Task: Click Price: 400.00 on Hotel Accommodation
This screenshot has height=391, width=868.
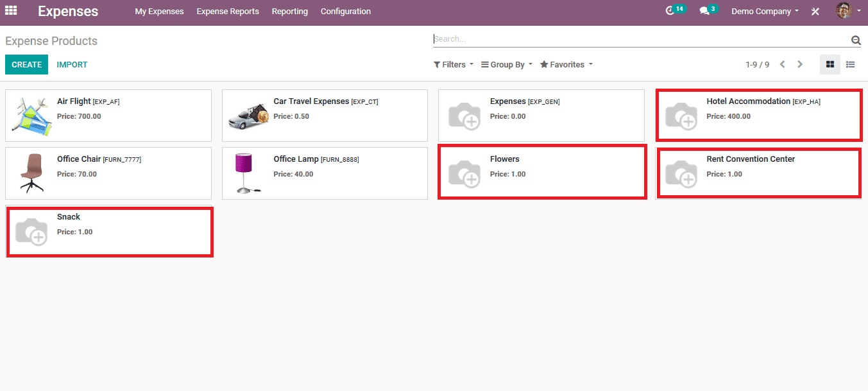Action: [x=728, y=116]
